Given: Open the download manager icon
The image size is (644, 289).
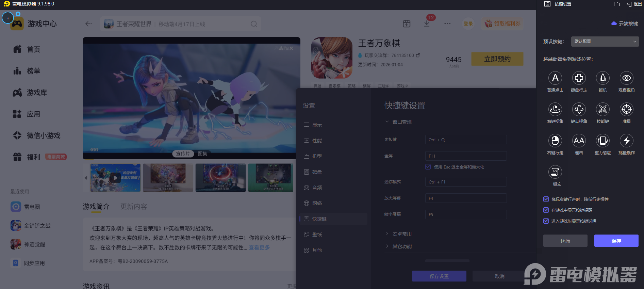Looking at the screenshot, I should tap(427, 24).
